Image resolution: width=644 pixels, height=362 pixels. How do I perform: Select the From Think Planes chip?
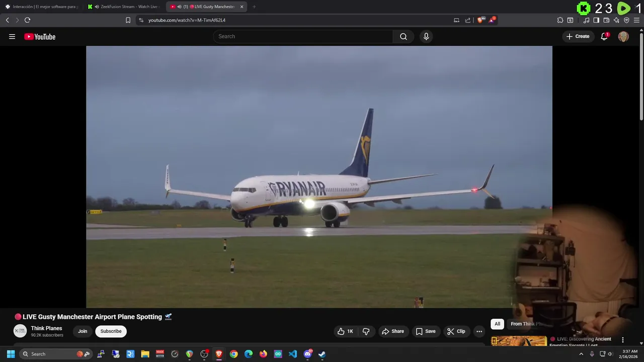(x=526, y=324)
